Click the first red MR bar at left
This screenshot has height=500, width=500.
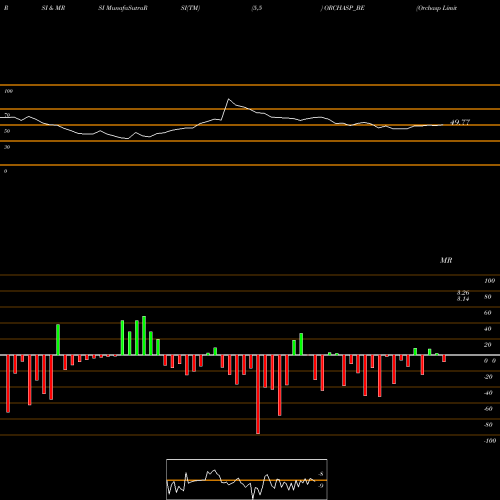pyautogui.click(x=8, y=384)
